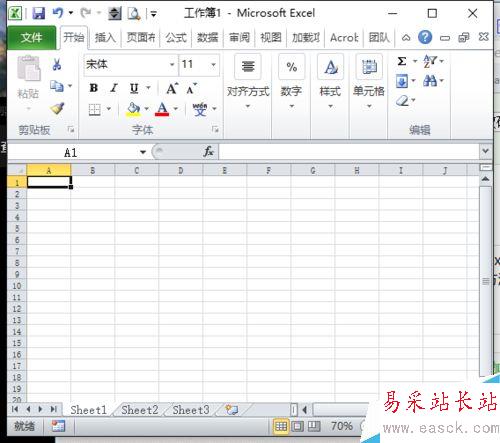
Task: Switch to the 数据 Data tab
Action: coord(207,38)
